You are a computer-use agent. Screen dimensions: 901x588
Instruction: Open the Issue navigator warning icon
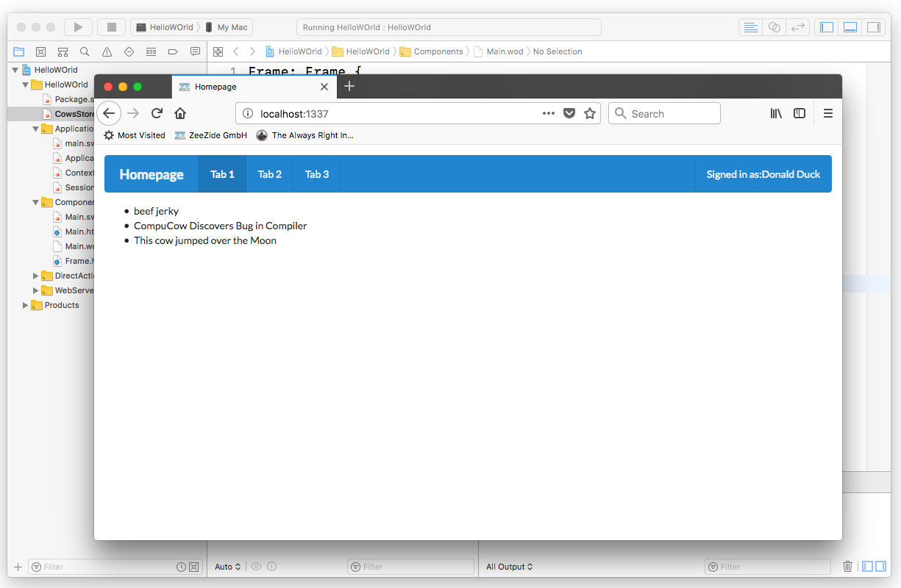pyautogui.click(x=107, y=51)
